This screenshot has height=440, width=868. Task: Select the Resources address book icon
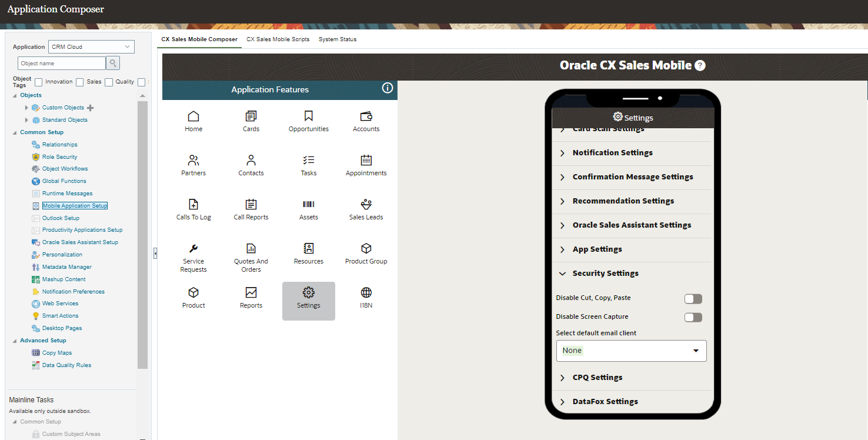(x=309, y=249)
